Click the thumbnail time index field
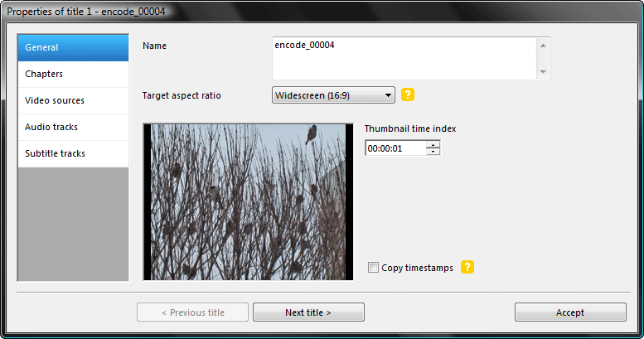This screenshot has height=339, width=644. (395, 148)
